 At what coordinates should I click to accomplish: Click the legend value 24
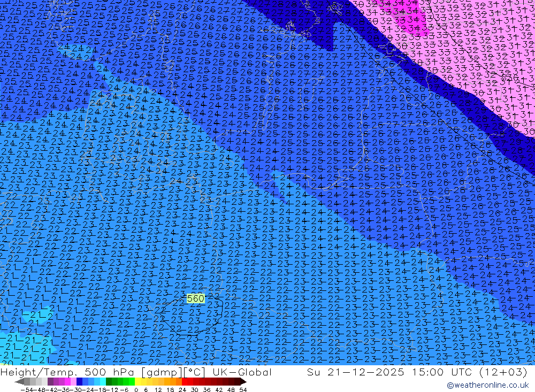(x=182, y=390)
